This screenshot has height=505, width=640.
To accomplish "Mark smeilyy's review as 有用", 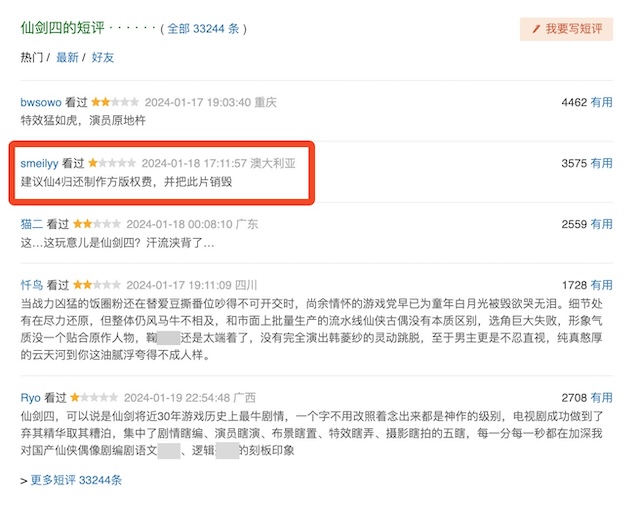I will [602, 163].
